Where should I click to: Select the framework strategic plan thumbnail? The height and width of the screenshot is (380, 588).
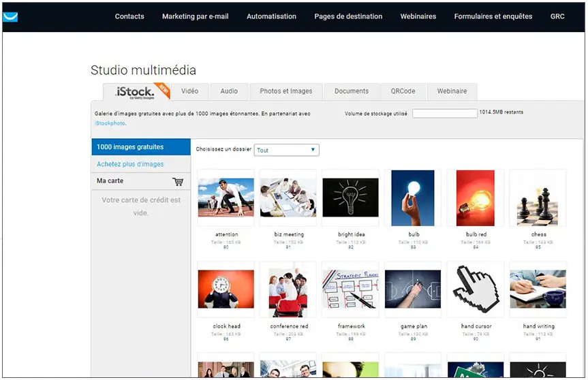pos(351,289)
